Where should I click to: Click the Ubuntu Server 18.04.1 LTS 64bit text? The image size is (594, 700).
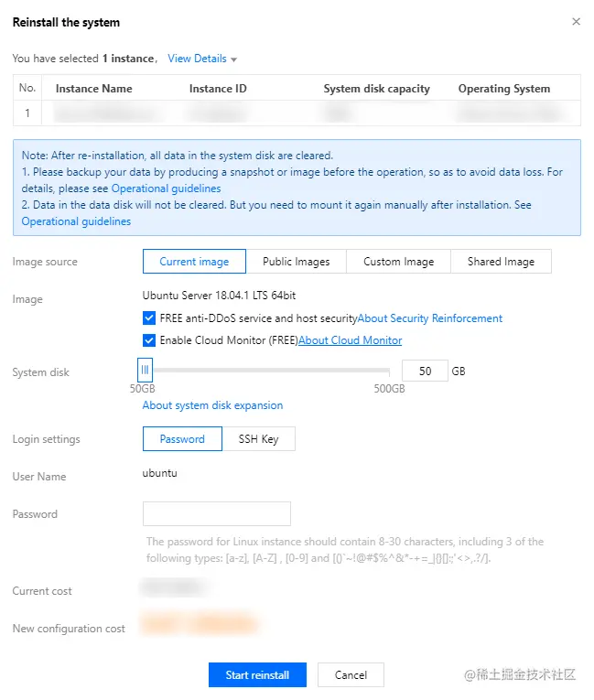(x=219, y=295)
